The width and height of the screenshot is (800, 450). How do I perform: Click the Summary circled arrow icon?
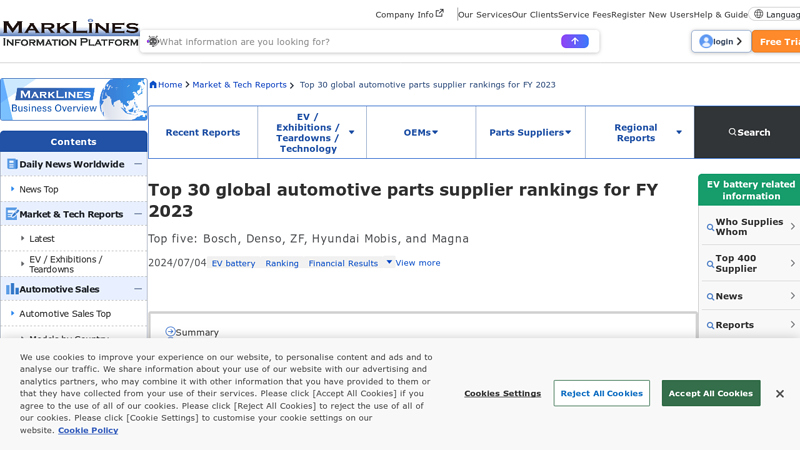pos(170,332)
